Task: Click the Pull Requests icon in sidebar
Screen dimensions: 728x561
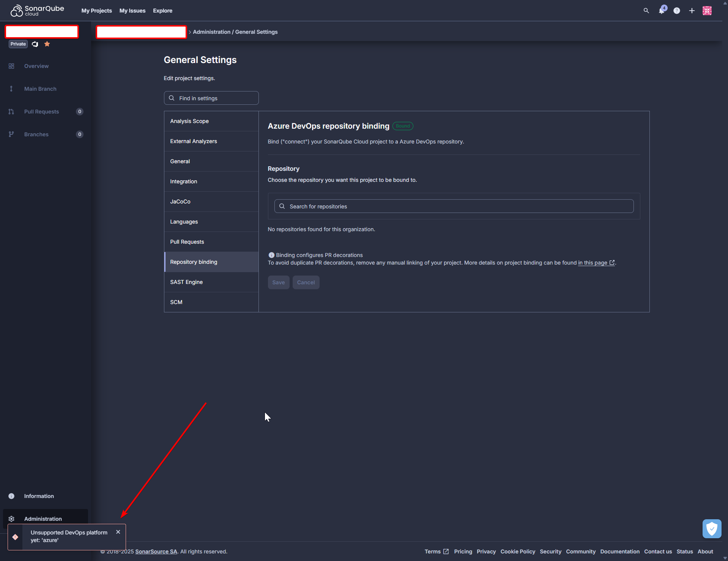Action: coord(11,112)
